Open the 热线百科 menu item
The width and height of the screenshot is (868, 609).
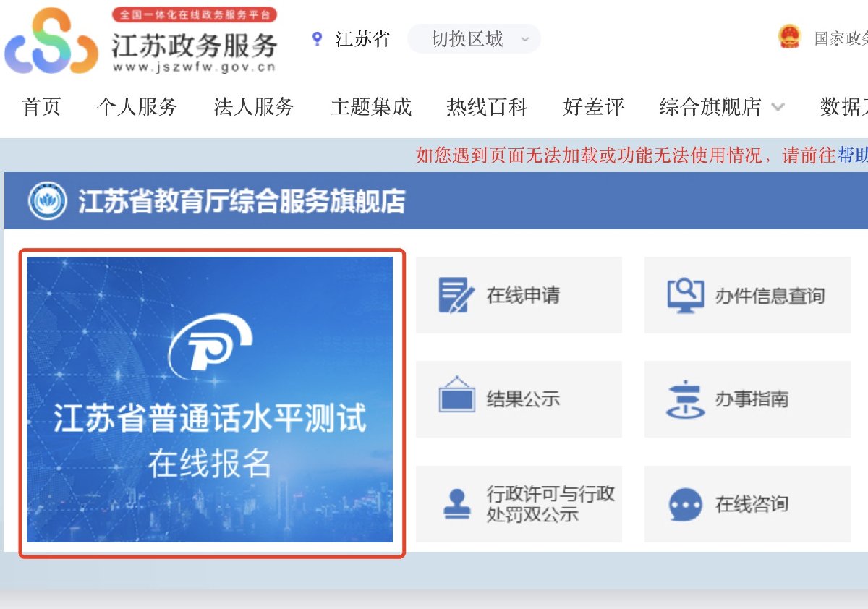[x=487, y=107]
